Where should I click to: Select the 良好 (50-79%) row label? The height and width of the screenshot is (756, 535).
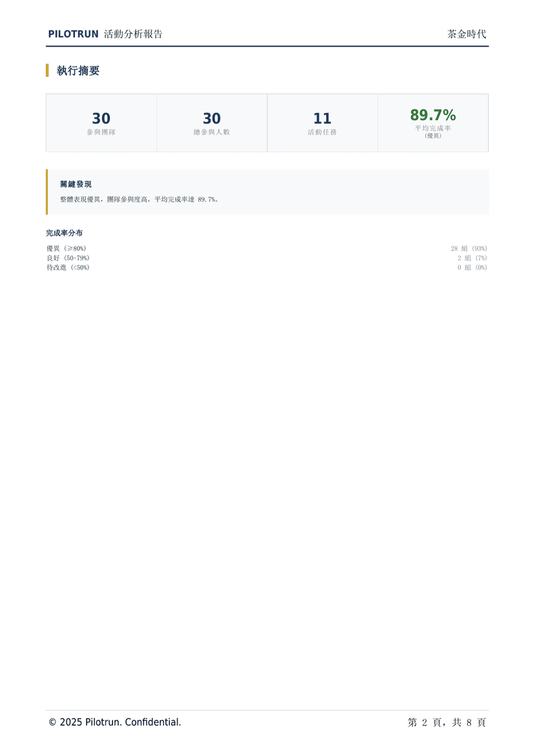(68, 258)
